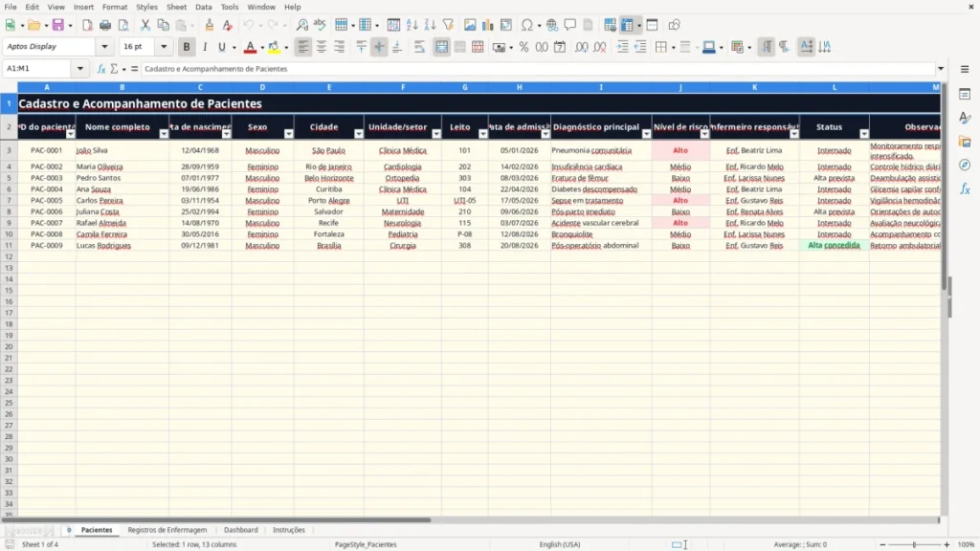Open the Gallery panel in the sidebar
980x551 pixels.
click(x=965, y=142)
